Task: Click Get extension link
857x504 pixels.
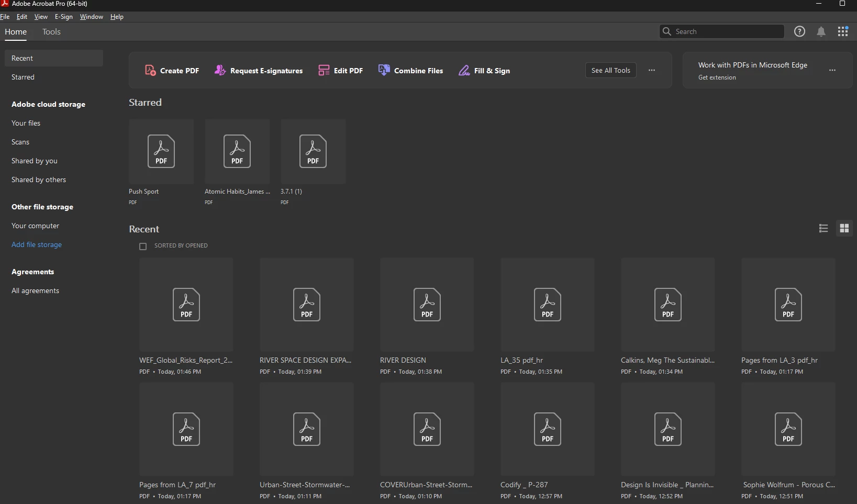Action: 717,77
